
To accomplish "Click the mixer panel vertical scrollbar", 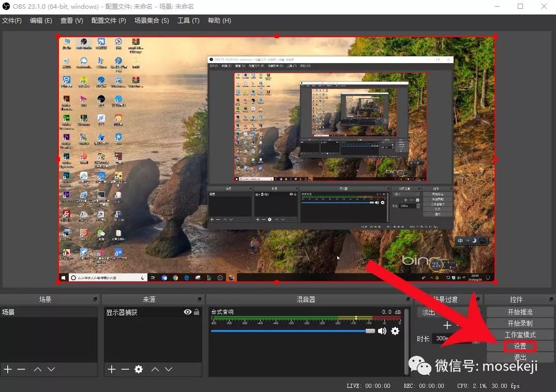I will point(407,341).
